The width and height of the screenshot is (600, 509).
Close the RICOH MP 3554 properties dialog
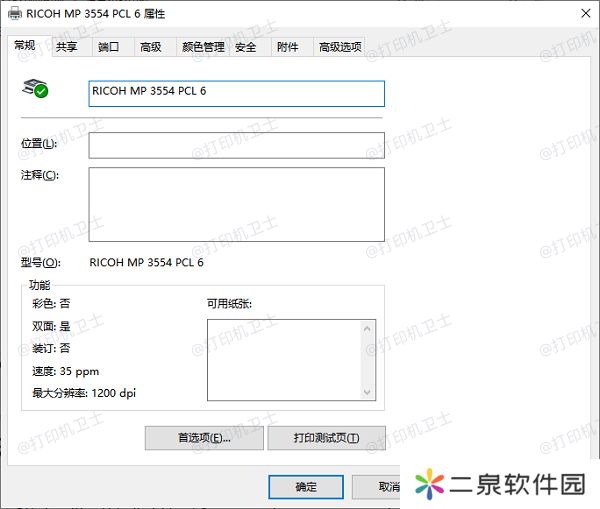coord(585,13)
